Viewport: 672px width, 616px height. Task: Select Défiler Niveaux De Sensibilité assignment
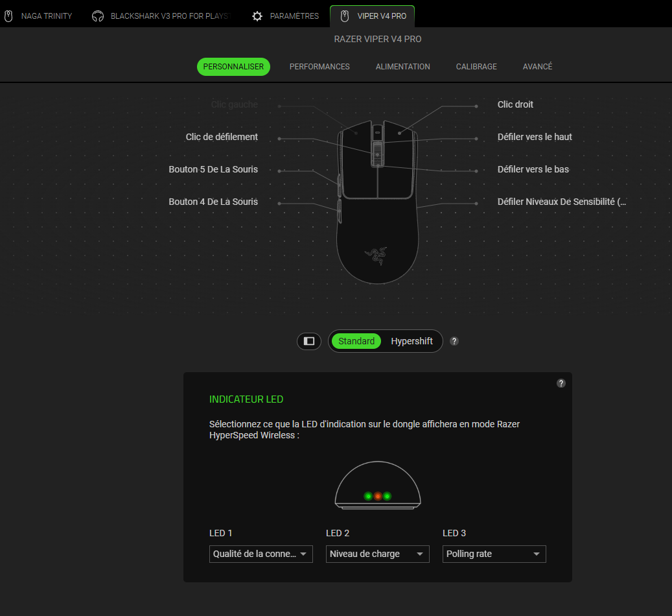coord(561,202)
